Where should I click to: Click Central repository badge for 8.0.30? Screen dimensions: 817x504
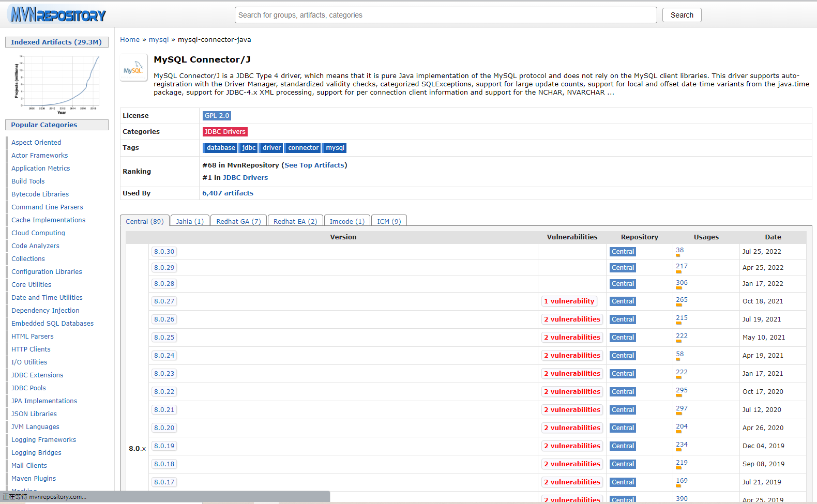pos(623,252)
